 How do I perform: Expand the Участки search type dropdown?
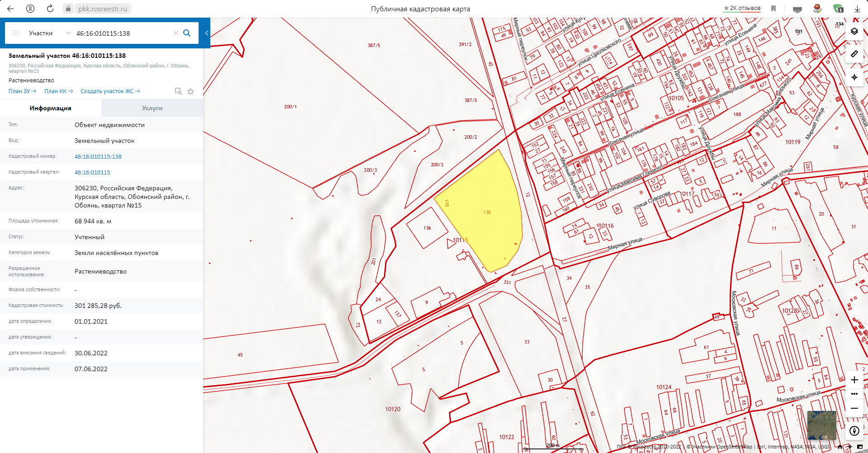tap(68, 33)
